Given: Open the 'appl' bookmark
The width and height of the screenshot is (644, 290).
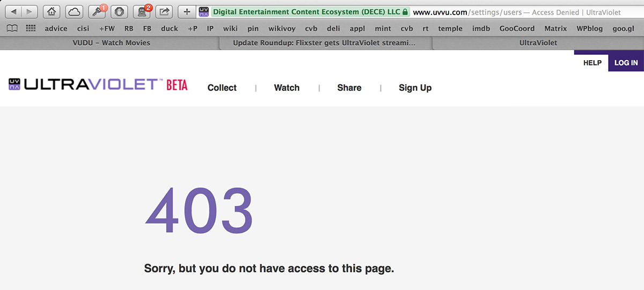Looking at the screenshot, I should [x=357, y=28].
